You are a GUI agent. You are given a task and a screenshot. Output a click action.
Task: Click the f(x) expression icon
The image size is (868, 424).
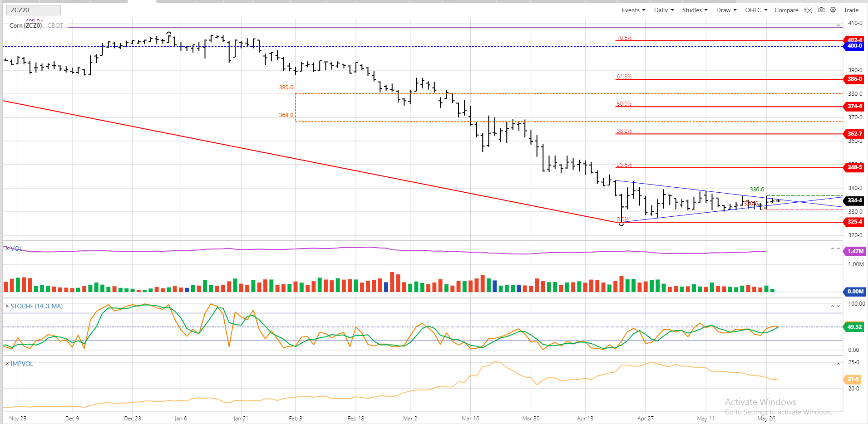pos(808,10)
